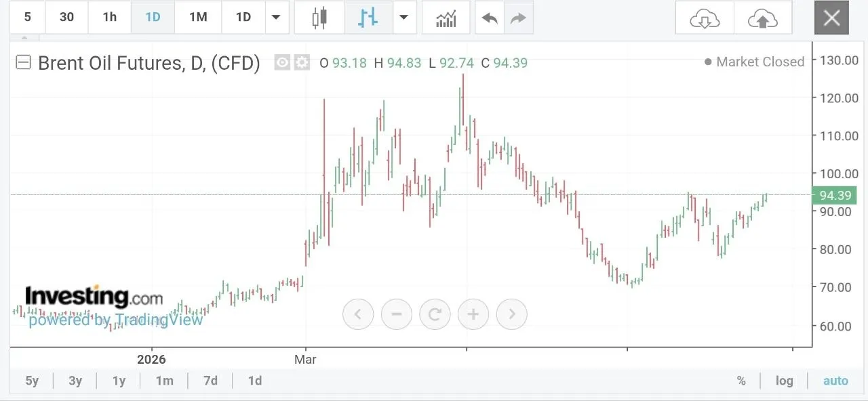Open the indicators icon
The height and width of the screenshot is (401, 868).
pos(446,18)
